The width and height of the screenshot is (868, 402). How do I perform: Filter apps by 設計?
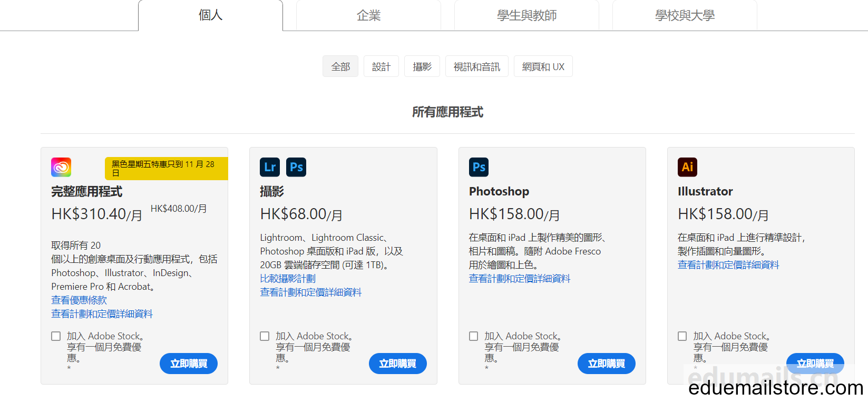[x=381, y=66]
